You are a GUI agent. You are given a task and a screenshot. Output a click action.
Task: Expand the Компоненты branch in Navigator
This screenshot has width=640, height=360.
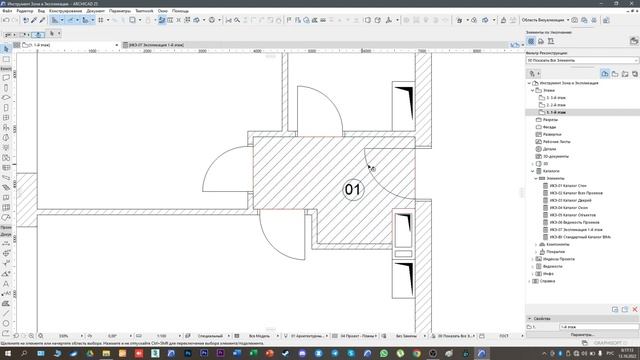coord(536,244)
